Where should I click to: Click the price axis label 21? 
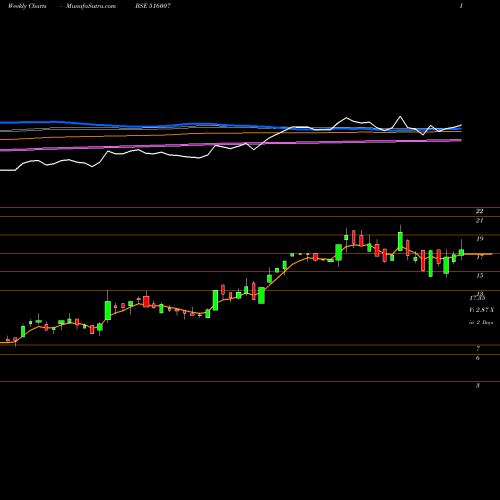[x=479, y=220]
